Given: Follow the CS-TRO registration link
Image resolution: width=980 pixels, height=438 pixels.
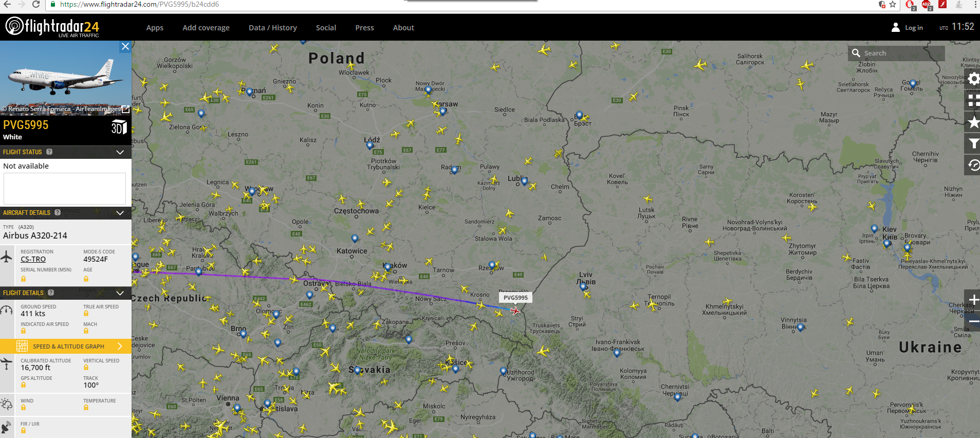Looking at the screenshot, I should 33,259.
